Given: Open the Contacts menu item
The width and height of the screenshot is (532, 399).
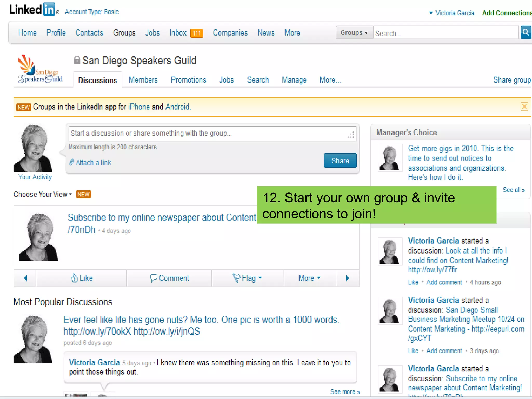Looking at the screenshot, I should [x=89, y=33].
